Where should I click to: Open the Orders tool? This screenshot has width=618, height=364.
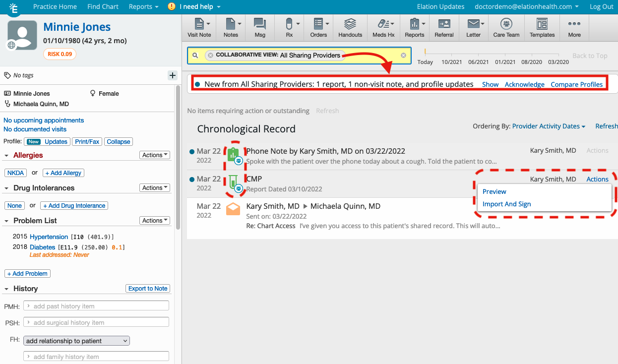(x=318, y=25)
